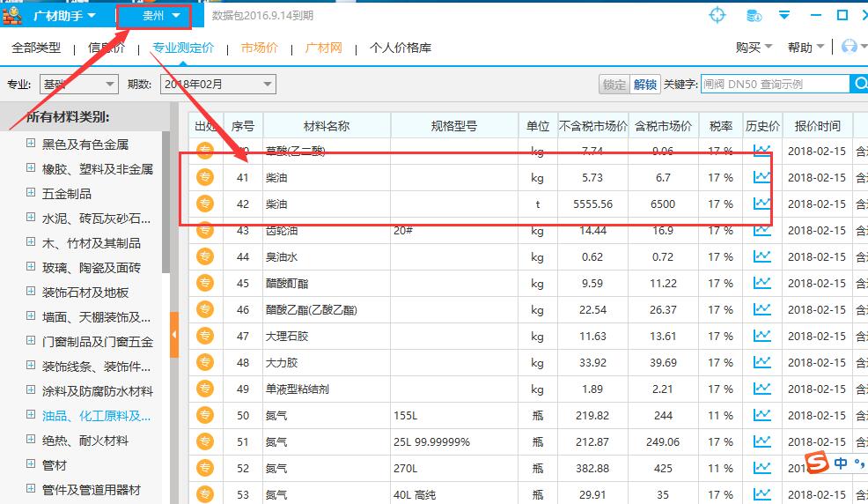Click the 专 badge for 氮气 155L
Image resolution: width=868 pixels, height=504 pixels.
point(205,415)
